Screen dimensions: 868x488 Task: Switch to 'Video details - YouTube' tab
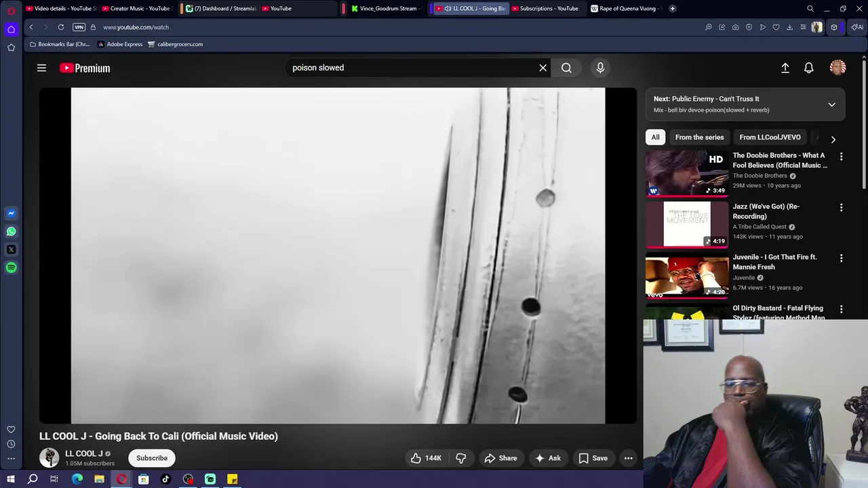[x=61, y=9]
